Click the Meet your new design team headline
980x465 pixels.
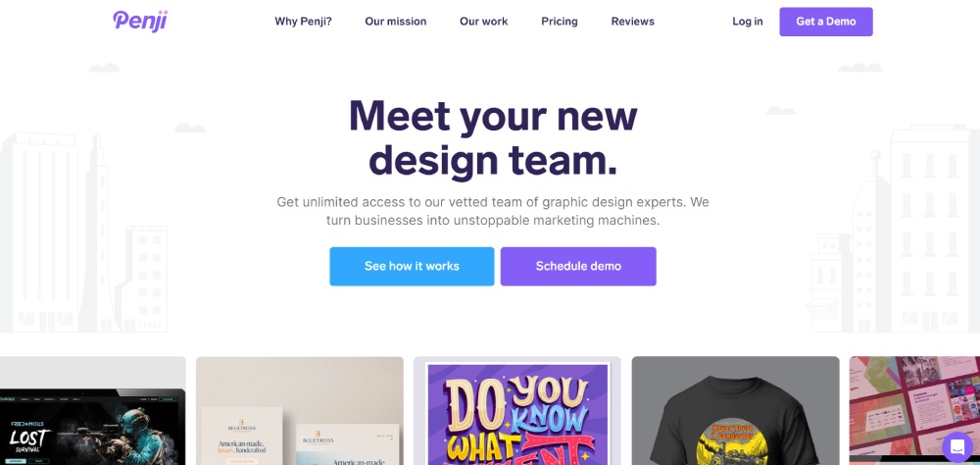493,138
